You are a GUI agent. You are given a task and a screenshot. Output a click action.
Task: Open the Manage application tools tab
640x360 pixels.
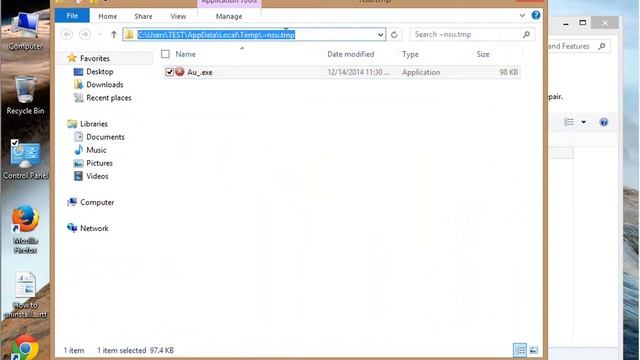(x=229, y=16)
